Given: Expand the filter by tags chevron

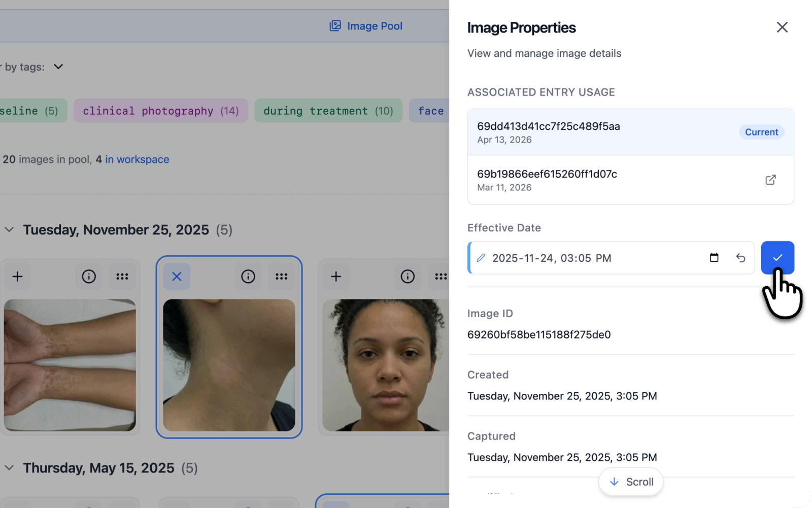Looking at the screenshot, I should click(x=58, y=67).
